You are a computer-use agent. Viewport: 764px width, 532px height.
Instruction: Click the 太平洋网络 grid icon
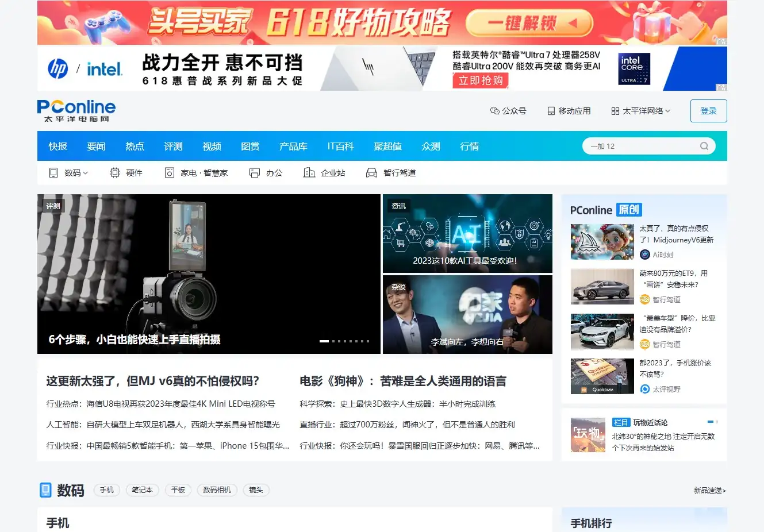point(615,111)
